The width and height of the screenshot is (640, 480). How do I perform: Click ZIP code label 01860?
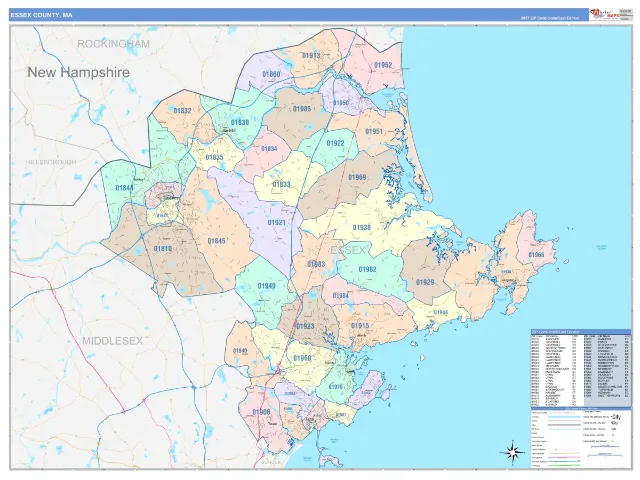(271, 74)
